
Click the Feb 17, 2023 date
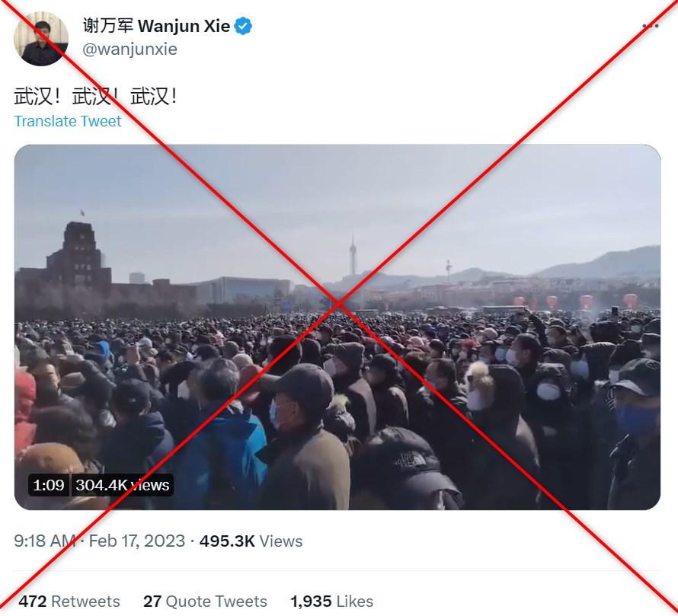tap(136, 541)
